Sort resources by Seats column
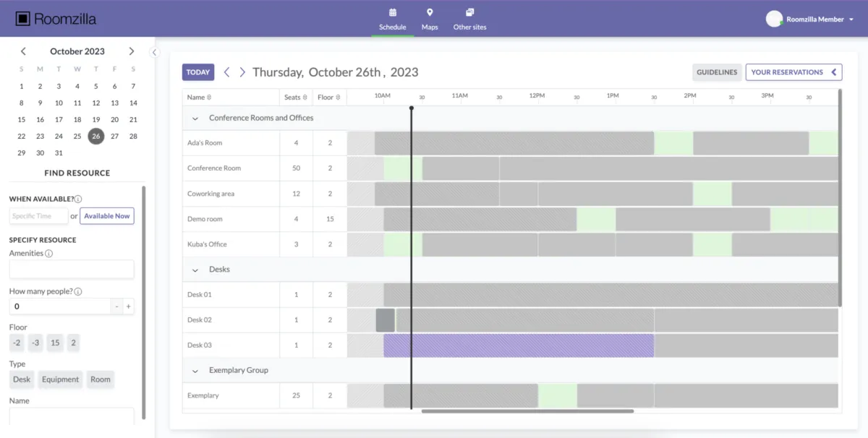The width and height of the screenshot is (868, 438). pyautogui.click(x=296, y=98)
